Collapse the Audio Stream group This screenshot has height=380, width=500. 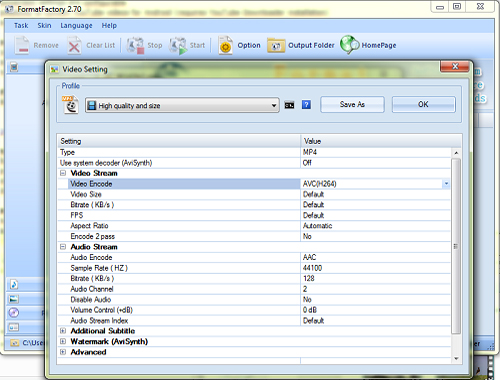[63, 247]
